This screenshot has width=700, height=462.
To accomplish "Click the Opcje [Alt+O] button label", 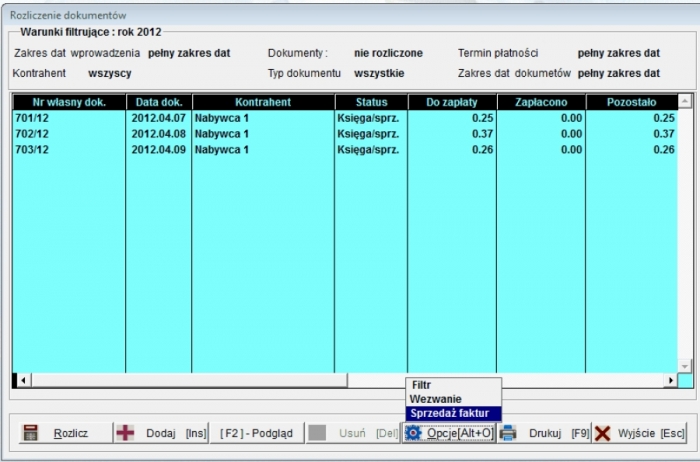I will (460, 433).
